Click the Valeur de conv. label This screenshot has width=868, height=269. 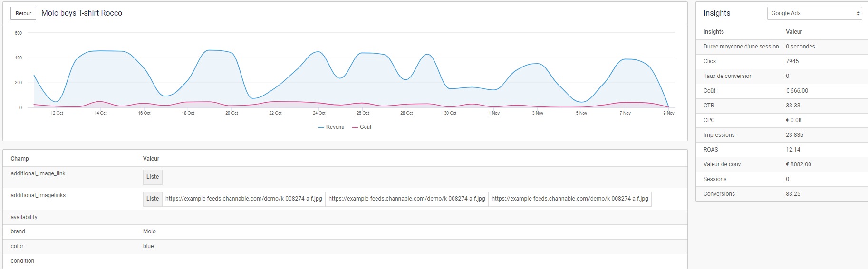[723, 164]
